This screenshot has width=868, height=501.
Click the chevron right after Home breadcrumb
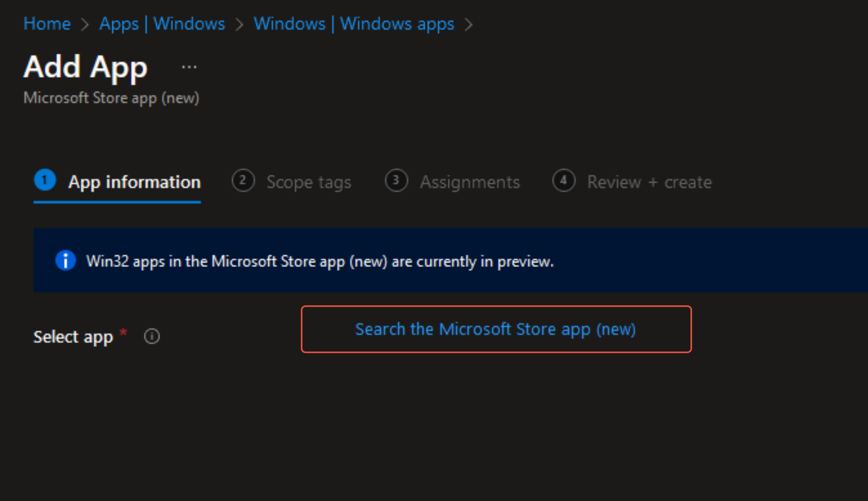click(x=85, y=25)
